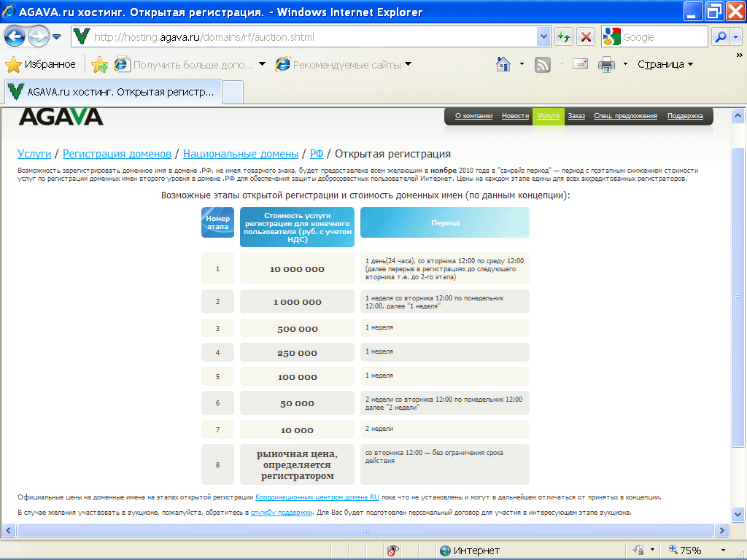Click the 10 000 000 price cell

pos(298,268)
